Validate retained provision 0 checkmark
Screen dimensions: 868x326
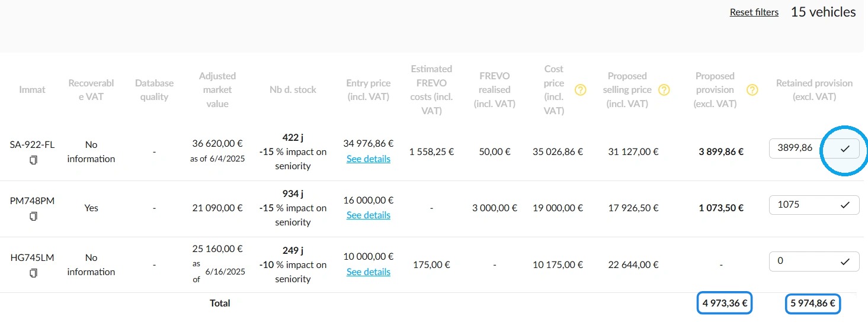click(x=845, y=261)
